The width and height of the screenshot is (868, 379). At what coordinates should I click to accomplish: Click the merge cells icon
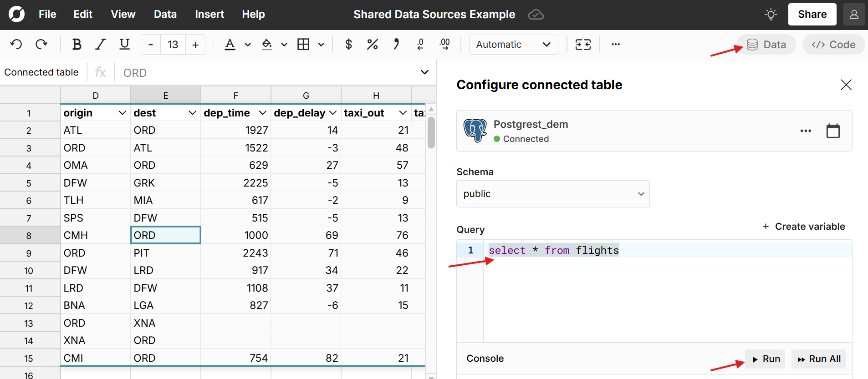pyautogui.click(x=583, y=45)
